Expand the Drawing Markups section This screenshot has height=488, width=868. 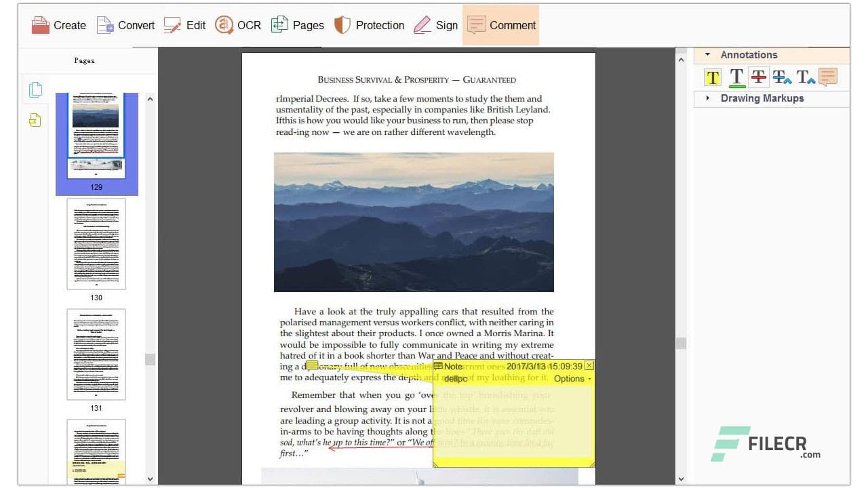(707, 98)
